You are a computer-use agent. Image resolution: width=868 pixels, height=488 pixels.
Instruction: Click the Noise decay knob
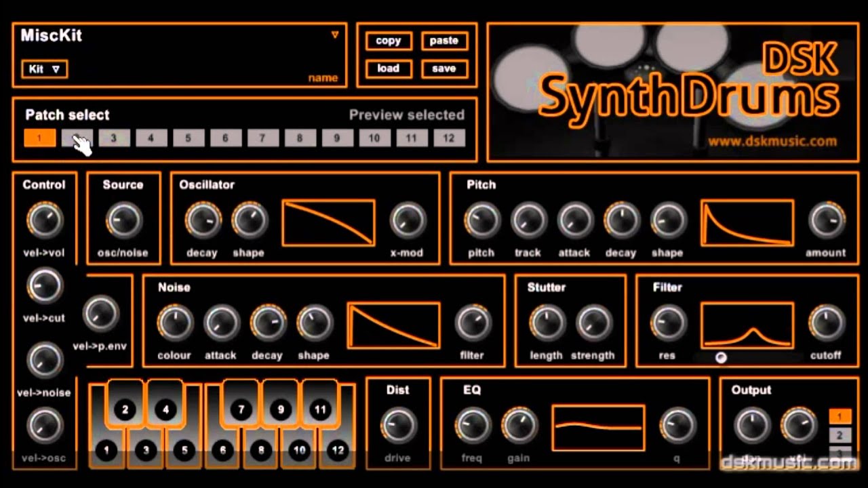pos(268,323)
